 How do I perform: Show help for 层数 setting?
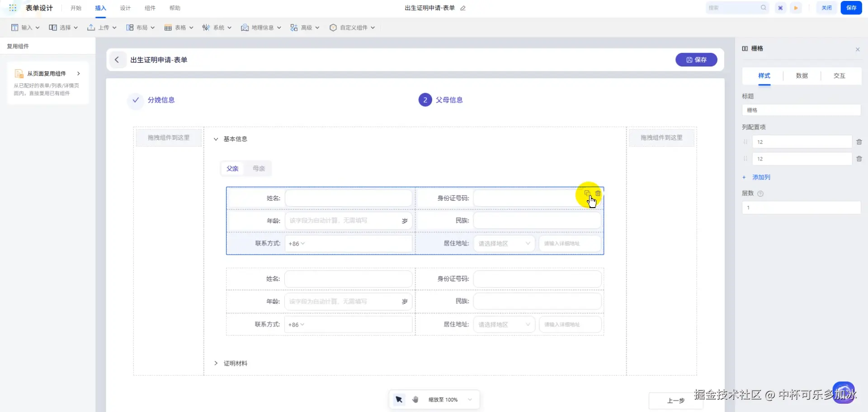point(760,194)
